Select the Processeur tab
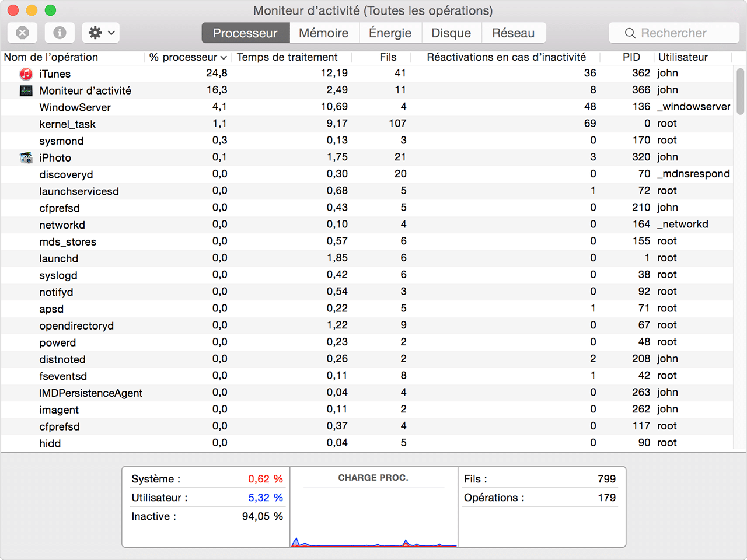The width and height of the screenshot is (747, 560). (245, 33)
